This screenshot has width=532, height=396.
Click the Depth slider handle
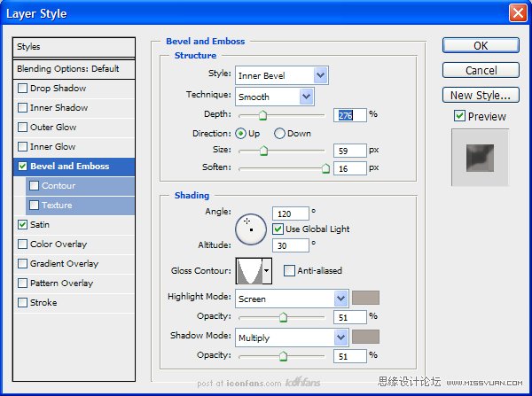tap(262, 115)
